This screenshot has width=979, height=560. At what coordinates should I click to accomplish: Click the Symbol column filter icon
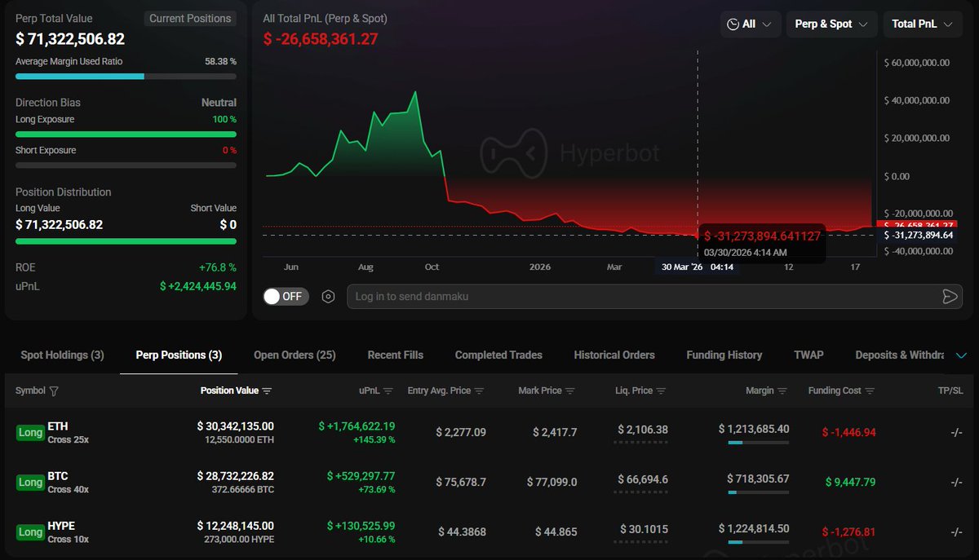54,391
